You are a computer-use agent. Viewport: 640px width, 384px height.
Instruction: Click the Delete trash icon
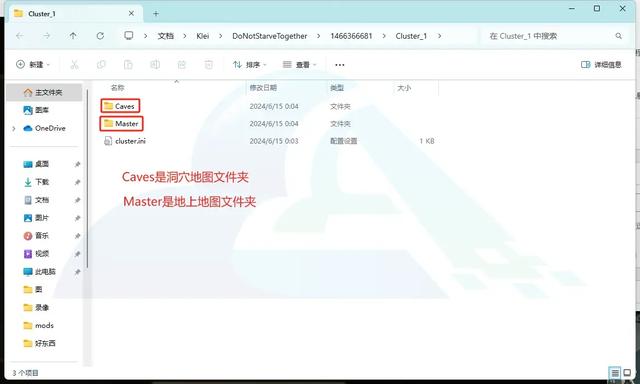point(209,64)
